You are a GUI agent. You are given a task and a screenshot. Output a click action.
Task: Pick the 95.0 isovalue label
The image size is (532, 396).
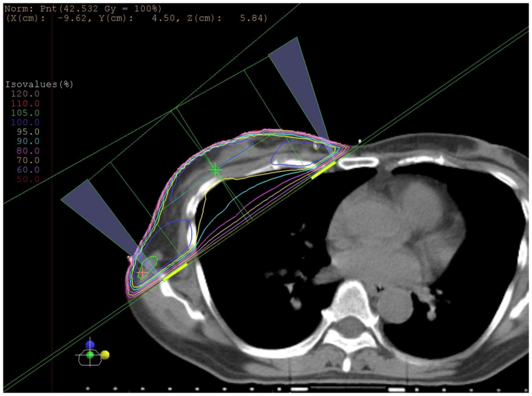point(28,132)
